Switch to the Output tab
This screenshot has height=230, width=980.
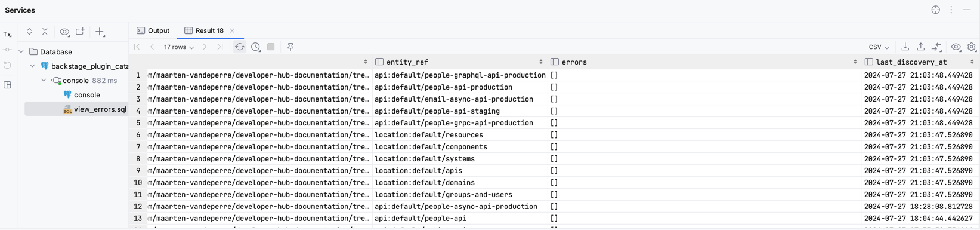[x=153, y=30]
